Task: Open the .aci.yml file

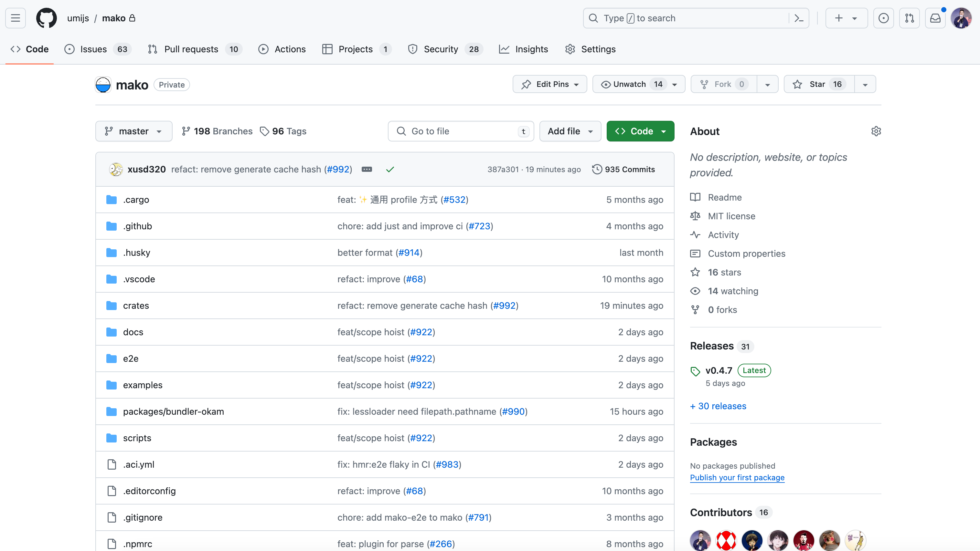Action: tap(138, 464)
